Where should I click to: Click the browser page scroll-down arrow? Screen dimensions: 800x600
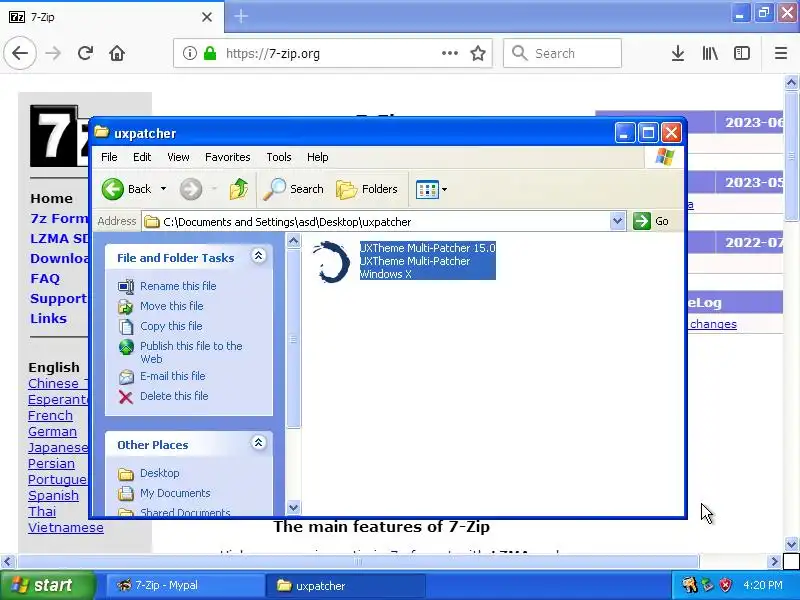click(791, 544)
